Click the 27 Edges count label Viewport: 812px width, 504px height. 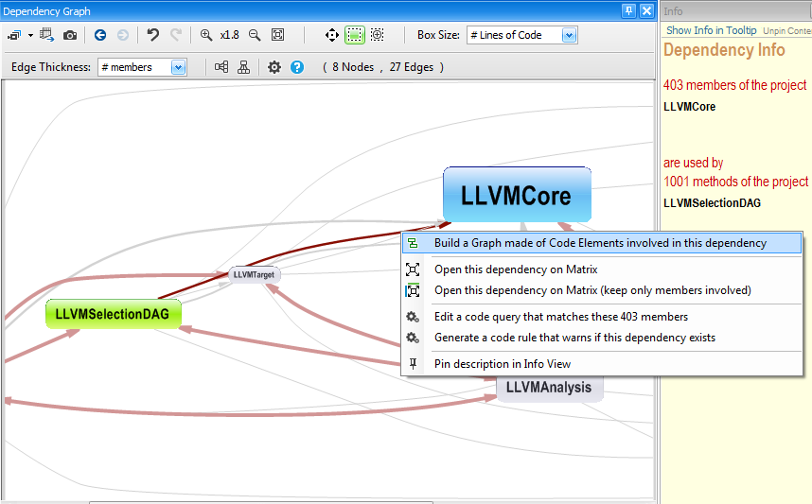click(411, 67)
